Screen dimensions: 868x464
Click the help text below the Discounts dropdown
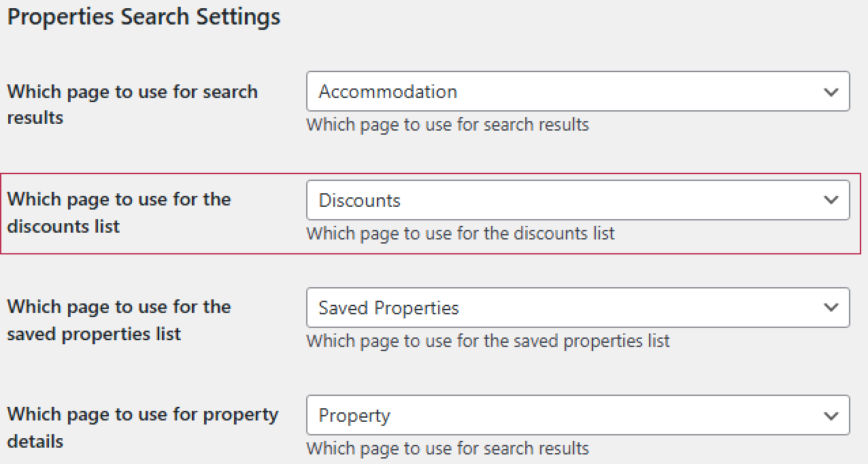click(461, 233)
